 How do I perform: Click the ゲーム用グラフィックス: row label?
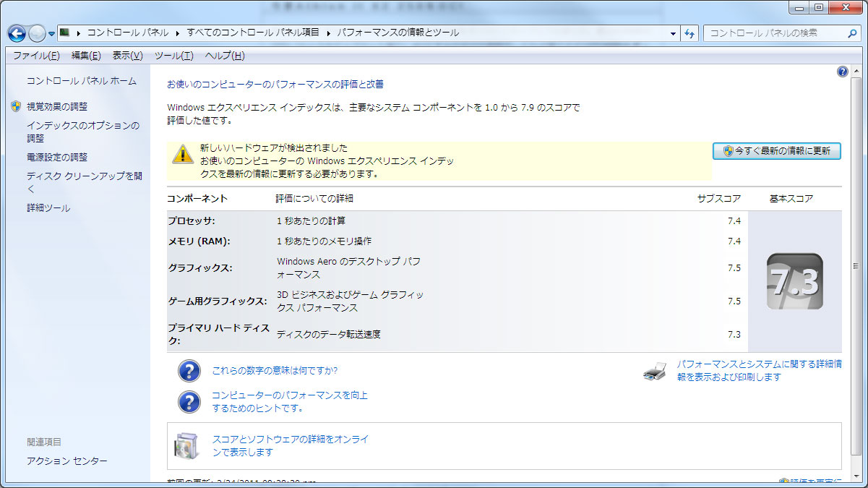[x=218, y=301]
